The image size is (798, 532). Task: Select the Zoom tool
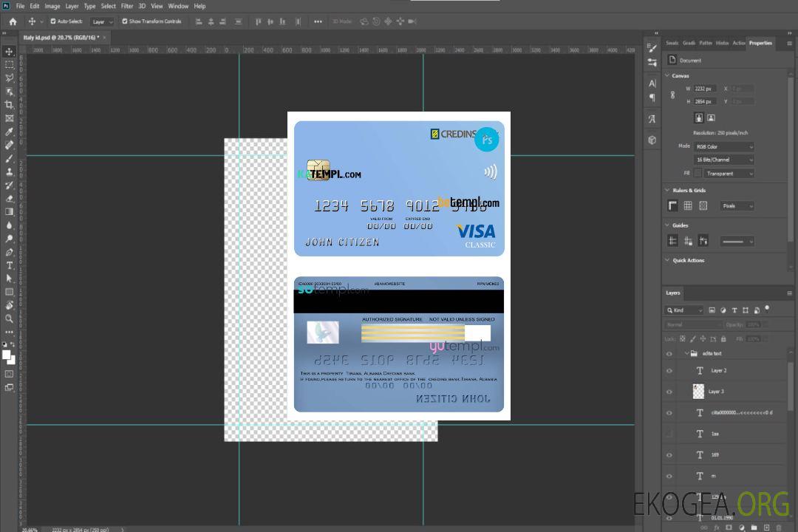coord(9,318)
